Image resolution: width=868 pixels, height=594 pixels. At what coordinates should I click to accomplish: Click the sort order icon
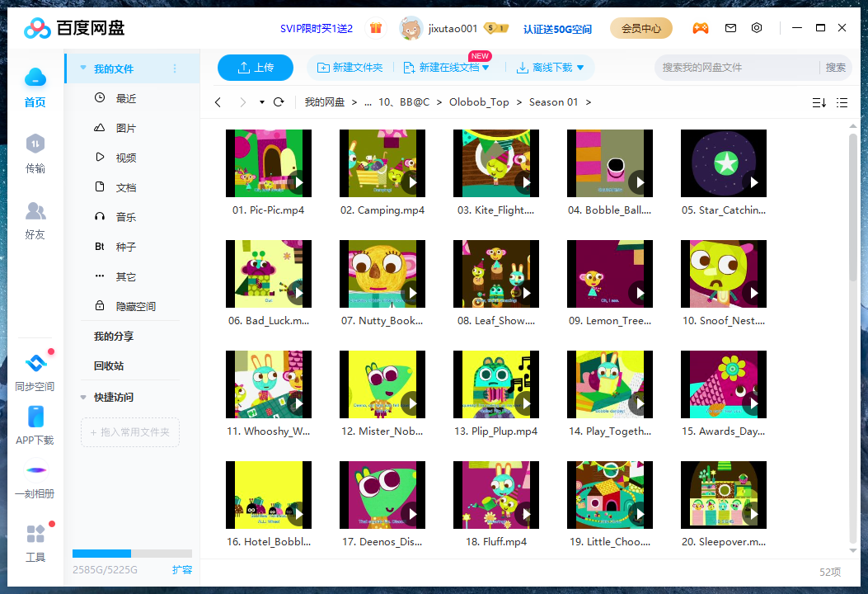click(x=819, y=102)
